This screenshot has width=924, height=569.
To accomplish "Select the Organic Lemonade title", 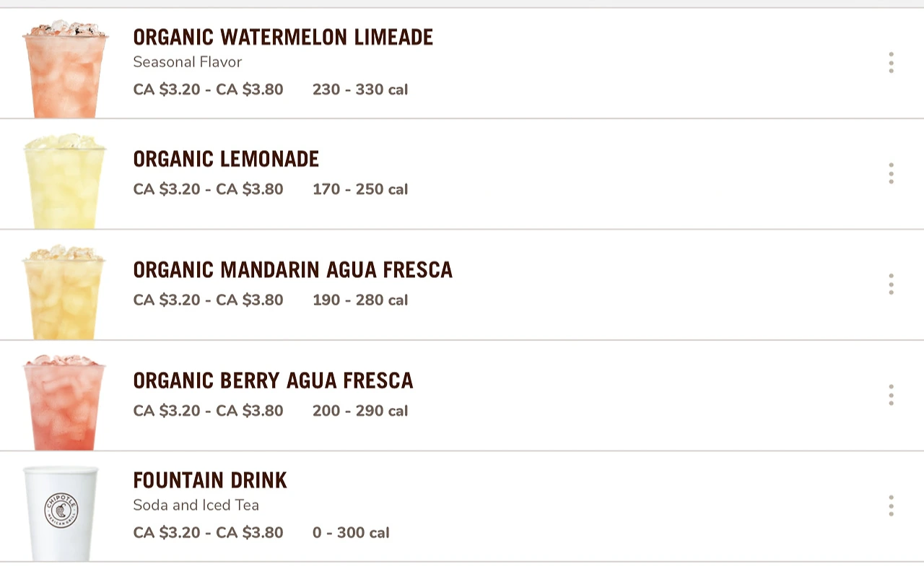I will pyautogui.click(x=226, y=159).
